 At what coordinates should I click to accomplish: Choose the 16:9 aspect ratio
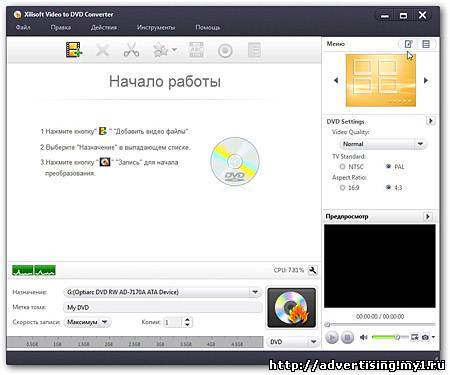342,188
